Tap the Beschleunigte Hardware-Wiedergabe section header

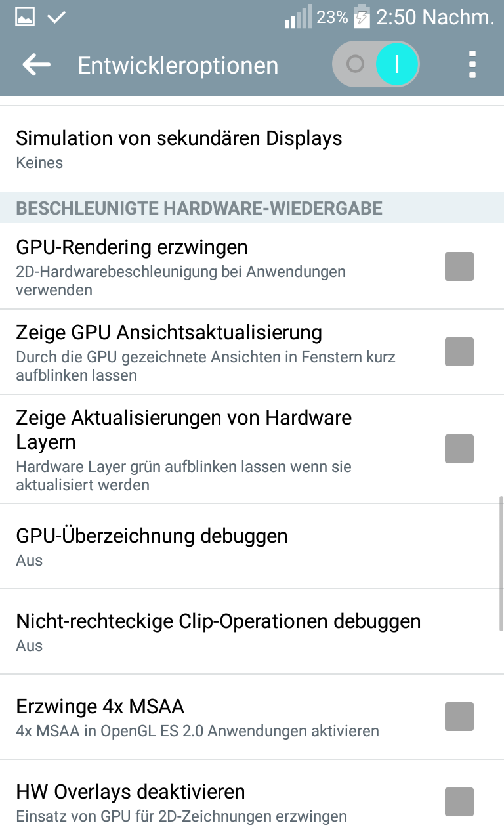tap(199, 208)
